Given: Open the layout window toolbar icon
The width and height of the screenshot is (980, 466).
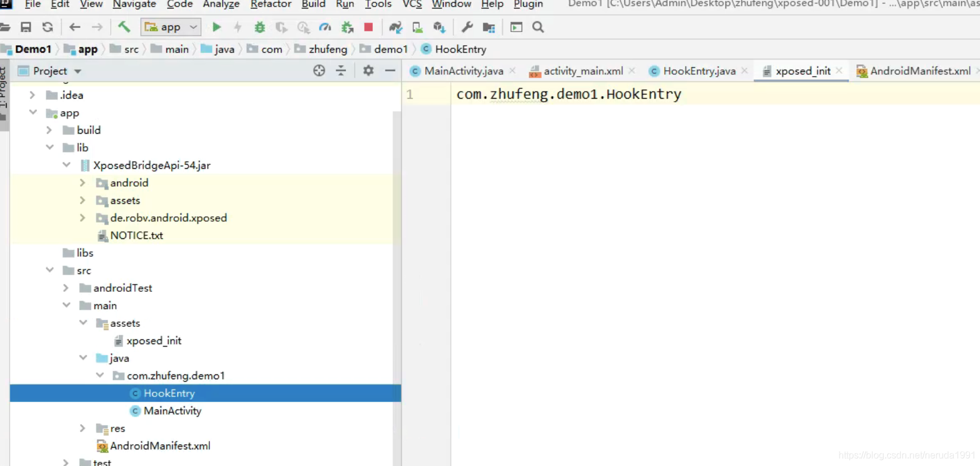Looking at the screenshot, I should 516,27.
